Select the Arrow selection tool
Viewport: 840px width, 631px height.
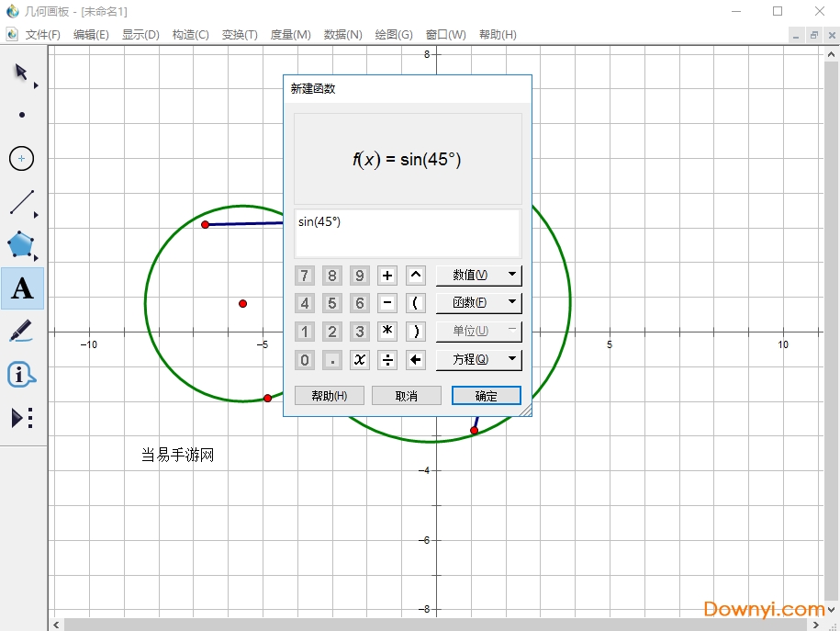[21, 73]
